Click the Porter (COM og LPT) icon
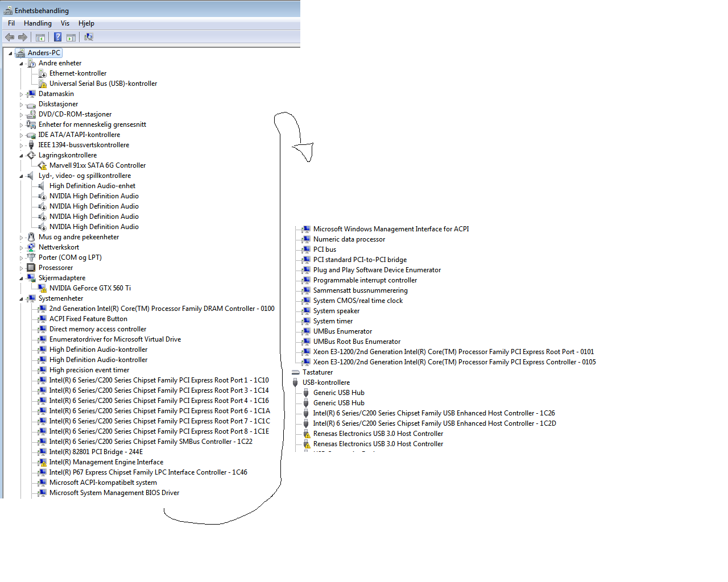 [31, 257]
